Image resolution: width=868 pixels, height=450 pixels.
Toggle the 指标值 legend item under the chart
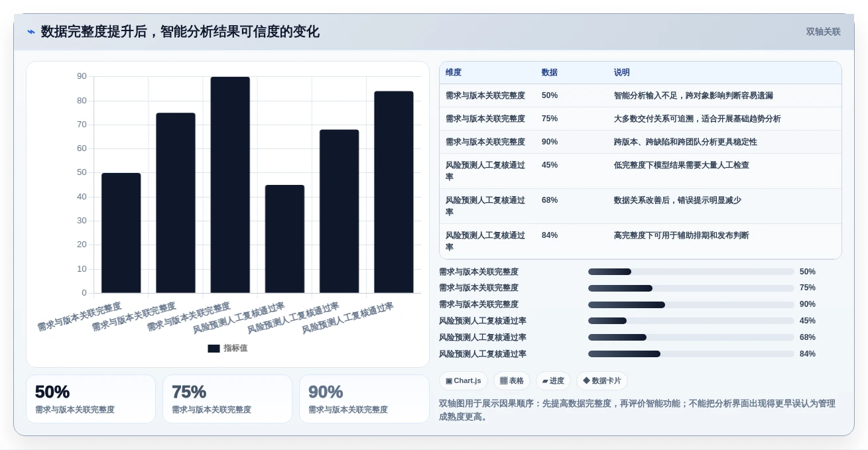[227, 349]
